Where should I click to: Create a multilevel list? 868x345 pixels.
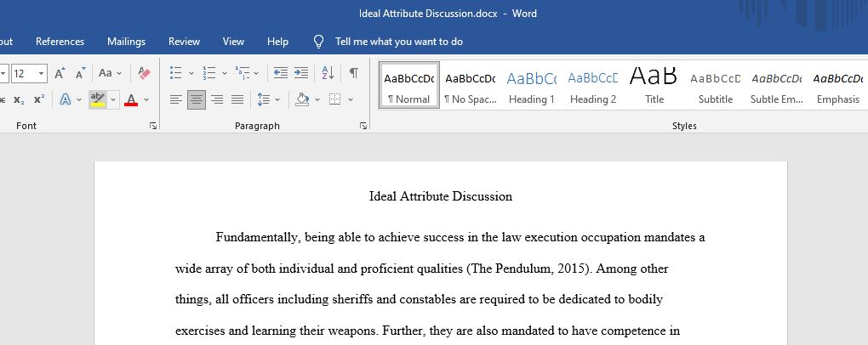tap(243, 73)
